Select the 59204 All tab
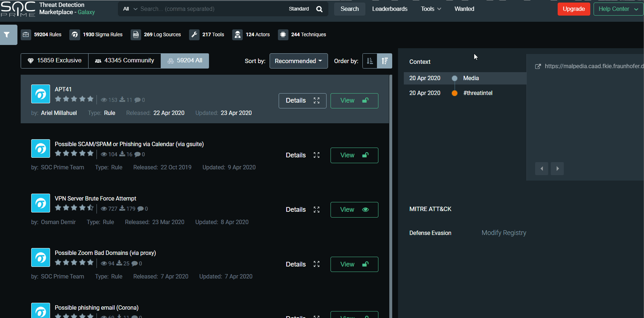The width and height of the screenshot is (644, 318). tap(185, 61)
